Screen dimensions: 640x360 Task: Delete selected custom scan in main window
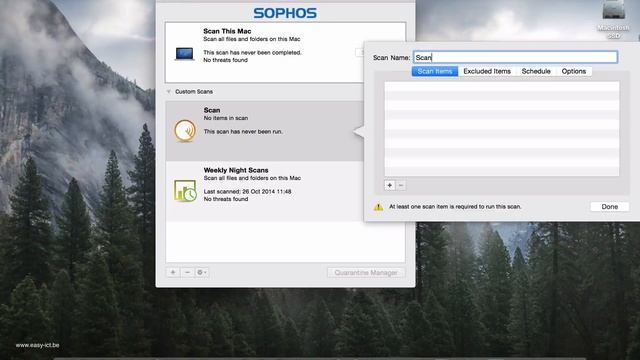pos(187,272)
